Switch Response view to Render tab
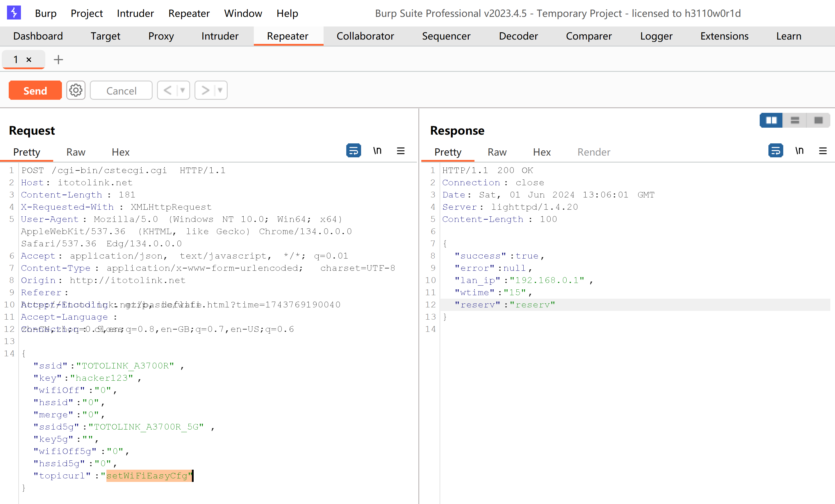The image size is (835, 504). click(x=594, y=152)
